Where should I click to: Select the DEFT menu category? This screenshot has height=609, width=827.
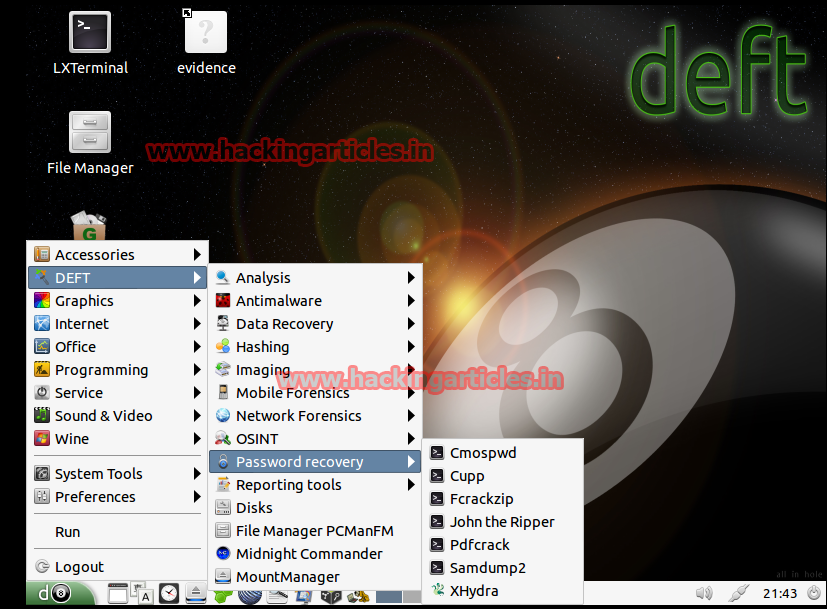pyautogui.click(x=118, y=278)
